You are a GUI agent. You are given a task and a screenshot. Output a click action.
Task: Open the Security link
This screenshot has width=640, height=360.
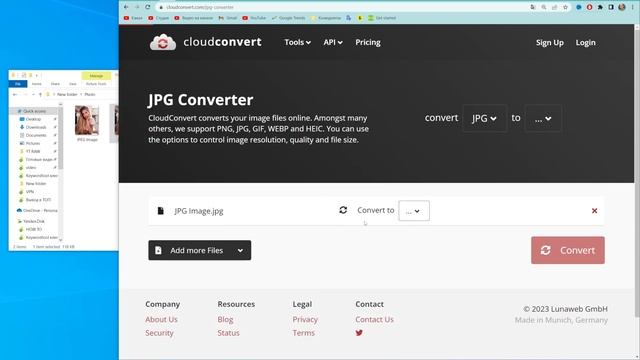(x=159, y=333)
